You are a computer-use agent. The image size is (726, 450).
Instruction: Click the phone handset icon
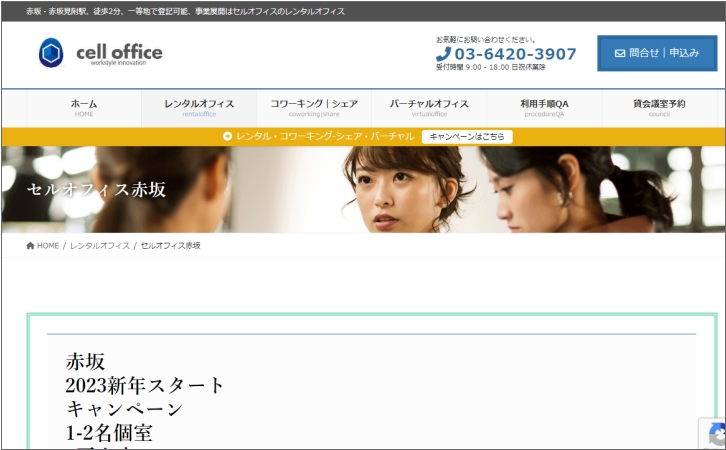coord(444,54)
